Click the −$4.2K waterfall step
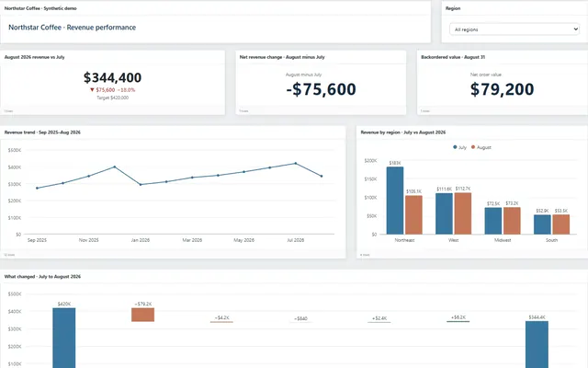The width and height of the screenshot is (588, 368). click(221, 322)
